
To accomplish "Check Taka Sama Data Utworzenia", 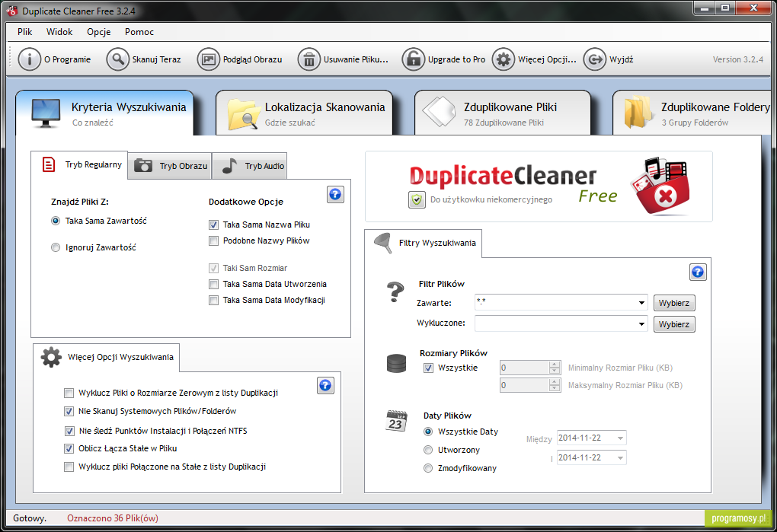I will click(213, 285).
